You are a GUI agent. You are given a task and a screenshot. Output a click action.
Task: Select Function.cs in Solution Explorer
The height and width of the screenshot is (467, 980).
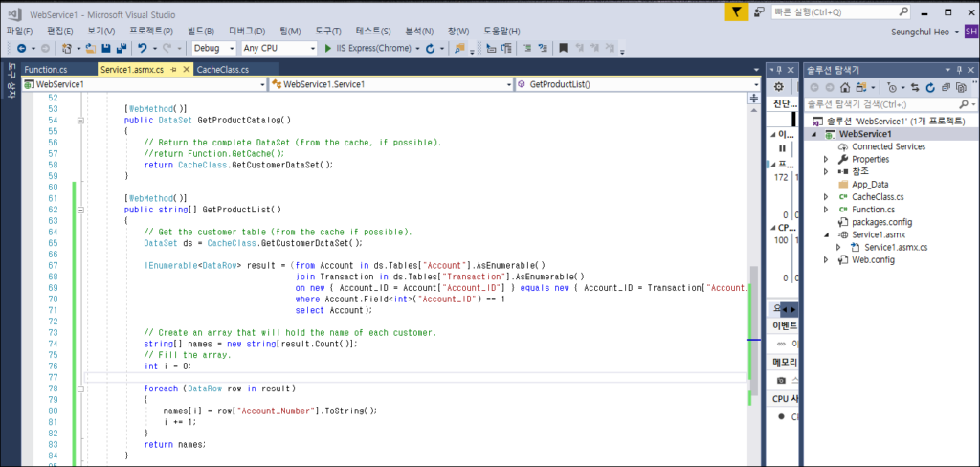pyautogui.click(x=872, y=209)
